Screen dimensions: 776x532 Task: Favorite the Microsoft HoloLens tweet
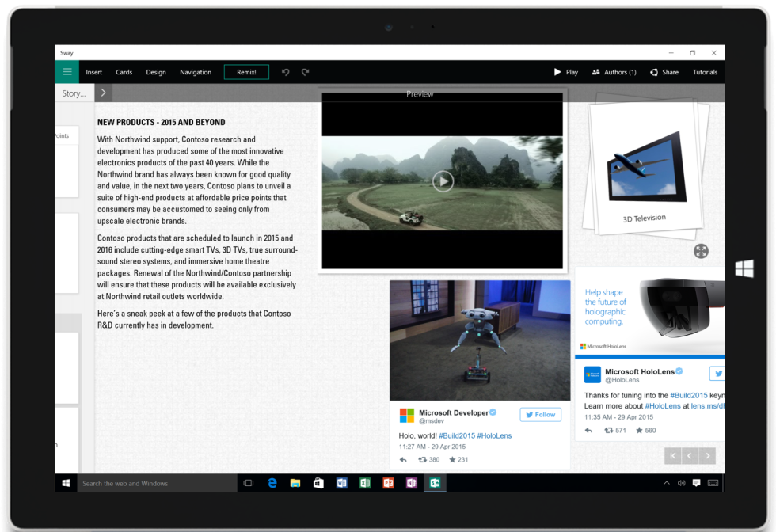pyautogui.click(x=645, y=431)
